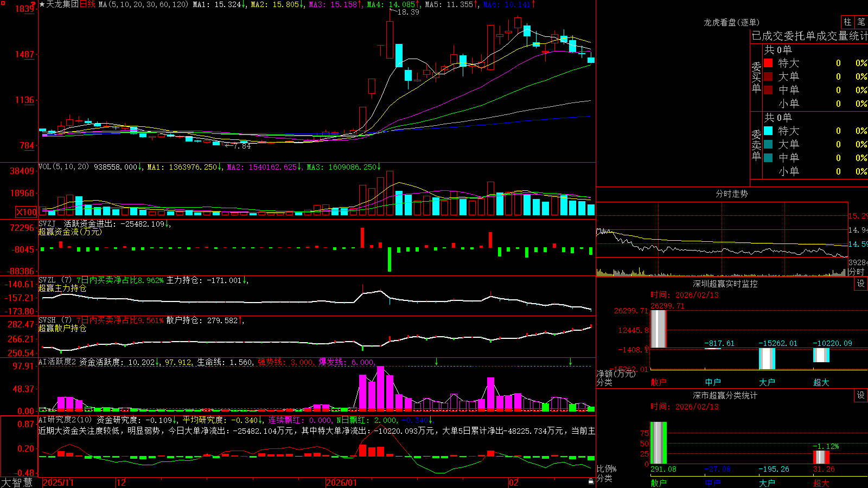Click the lock icon on the timeline
Screen dimensions: 868x488
click(x=591, y=481)
